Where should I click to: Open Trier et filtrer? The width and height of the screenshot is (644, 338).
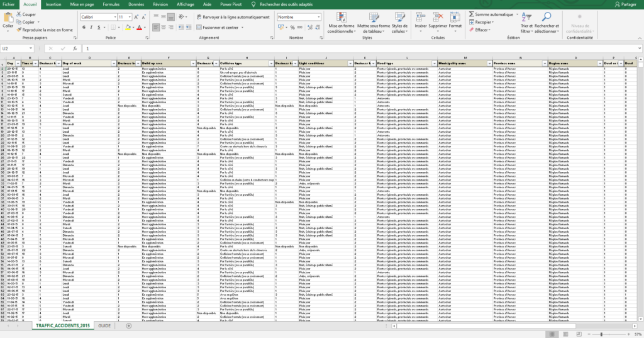click(x=526, y=23)
